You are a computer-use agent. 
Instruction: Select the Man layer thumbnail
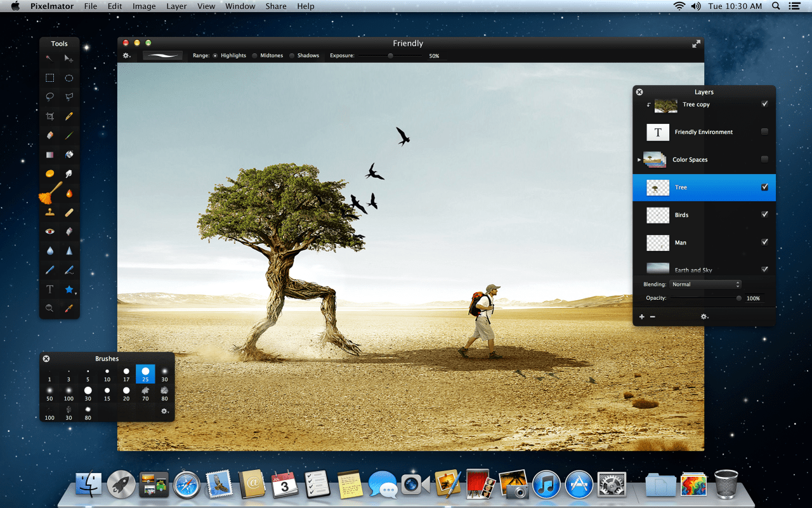(658, 243)
